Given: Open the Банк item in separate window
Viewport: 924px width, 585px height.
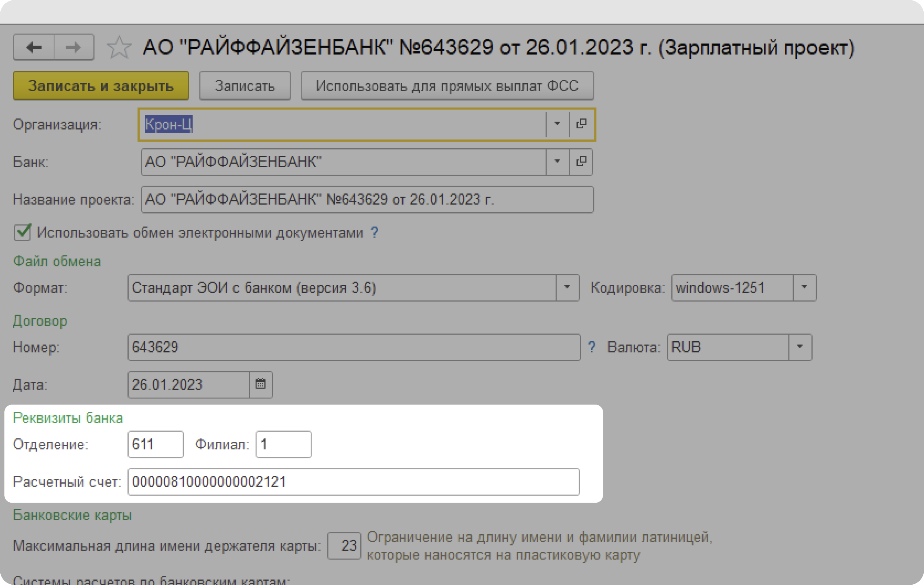Looking at the screenshot, I should [581, 162].
